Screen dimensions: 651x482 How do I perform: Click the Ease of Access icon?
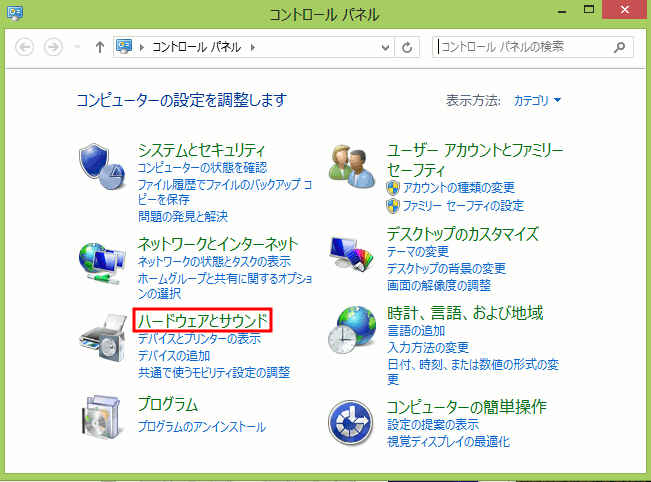pos(351,422)
